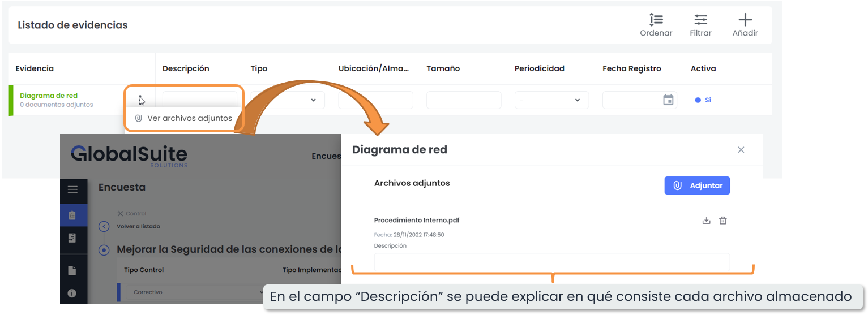
Task: Open the hamburger menu in the sidebar
Action: 73,189
